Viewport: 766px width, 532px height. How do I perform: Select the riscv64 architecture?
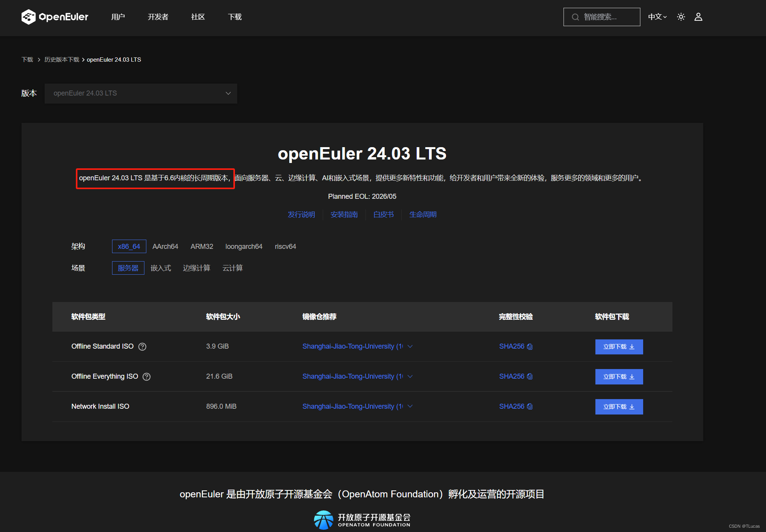point(285,247)
